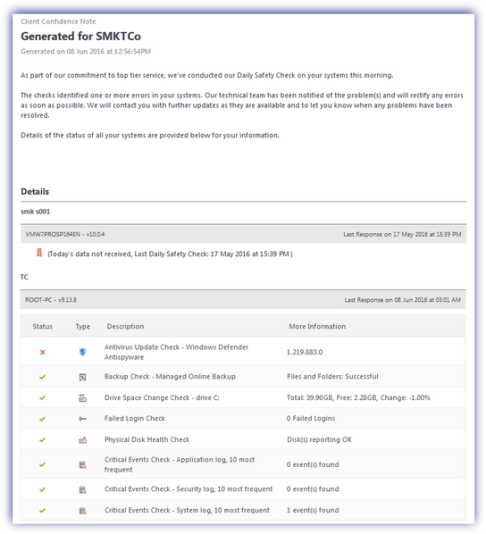This screenshot has width=486, height=534.
Task: Click the shield icon for Antivirus Update Check
Action: click(x=82, y=352)
